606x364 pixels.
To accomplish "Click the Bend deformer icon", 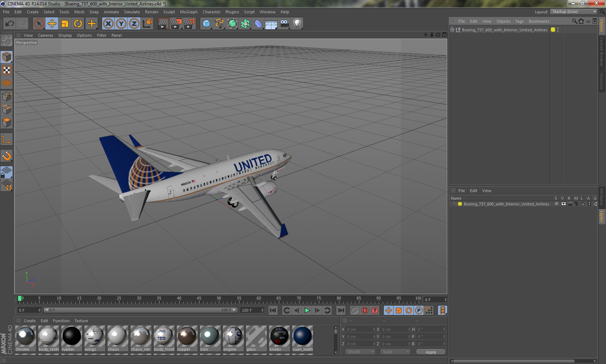I will click(258, 24).
